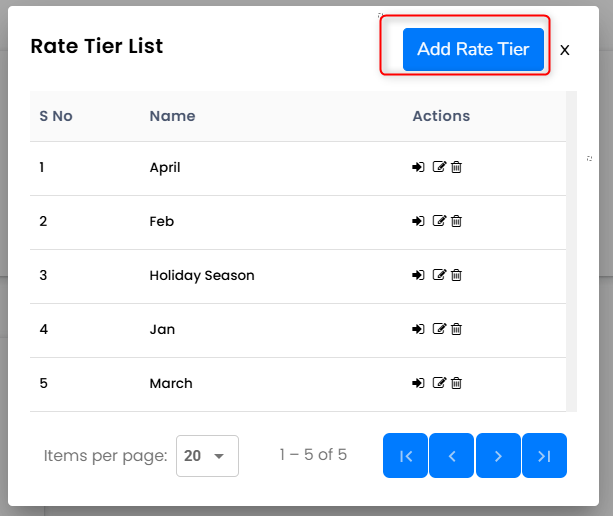
Task: Edit the March rate tier
Action: [x=438, y=383]
